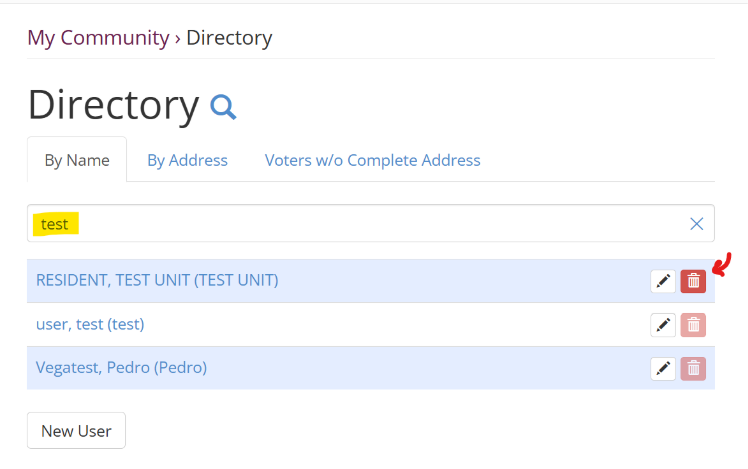Click the trash icon for user, test
This screenshot has height=469, width=748.
693,325
